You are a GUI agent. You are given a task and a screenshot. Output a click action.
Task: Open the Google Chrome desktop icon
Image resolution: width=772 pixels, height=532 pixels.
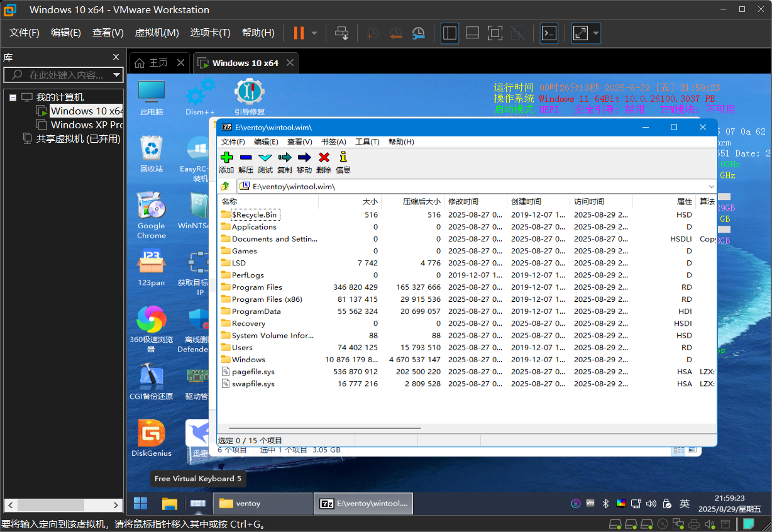pyautogui.click(x=152, y=216)
